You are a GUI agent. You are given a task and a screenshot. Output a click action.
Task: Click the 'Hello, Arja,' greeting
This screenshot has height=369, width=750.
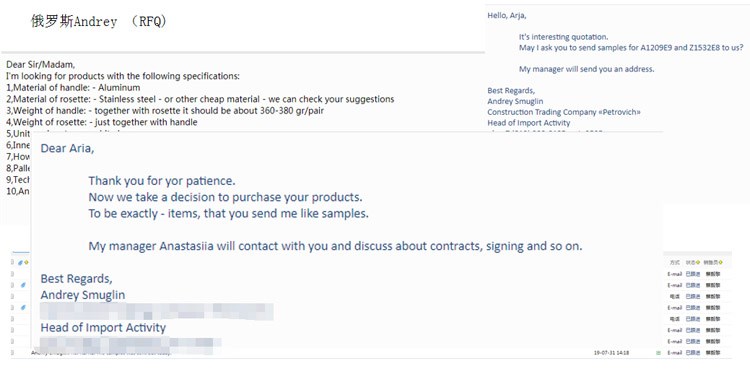pos(507,15)
